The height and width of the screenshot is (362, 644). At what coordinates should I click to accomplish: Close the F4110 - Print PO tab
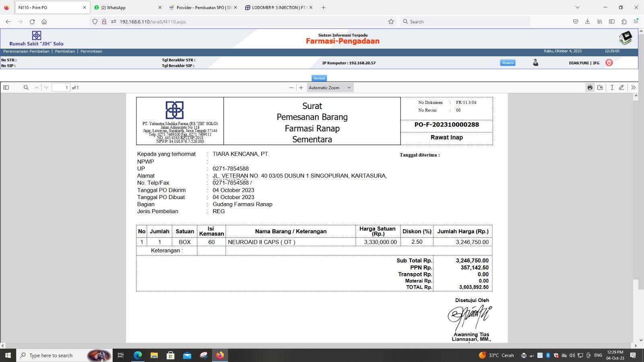click(x=85, y=7)
